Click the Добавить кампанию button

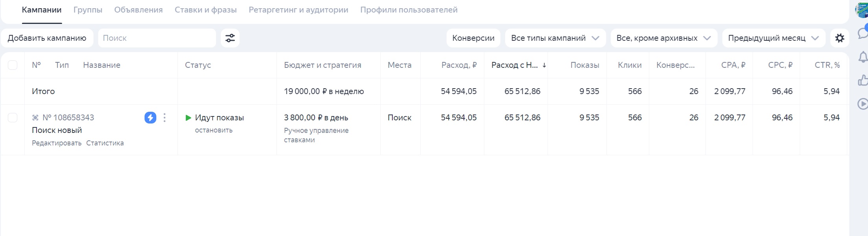47,38
